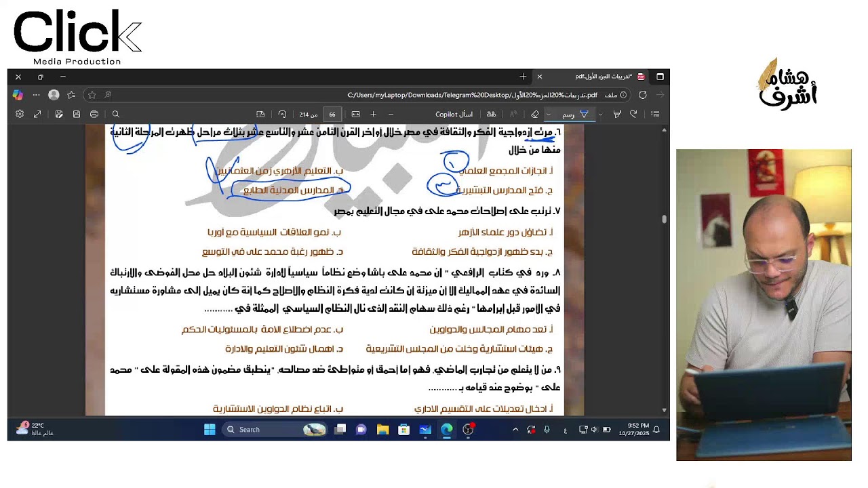Expand Draw tool options arrow
The image size is (868, 488).
click(x=548, y=114)
